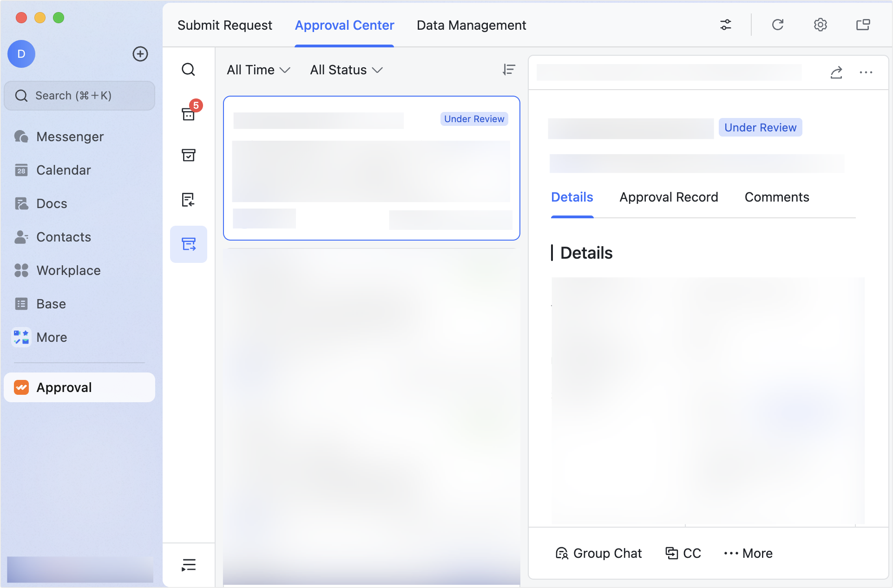Open more options for the approval detail
The height and width of the screenshot is (588, 893).
[866, 73]
